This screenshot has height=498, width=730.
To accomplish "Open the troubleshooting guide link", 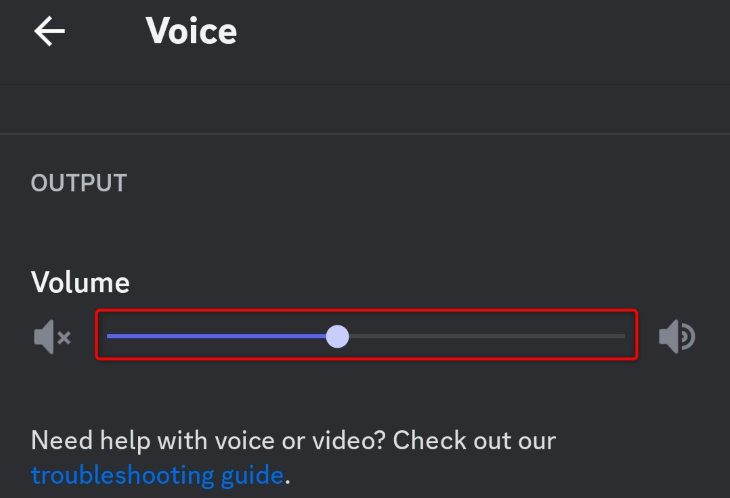I will [157, 474].
